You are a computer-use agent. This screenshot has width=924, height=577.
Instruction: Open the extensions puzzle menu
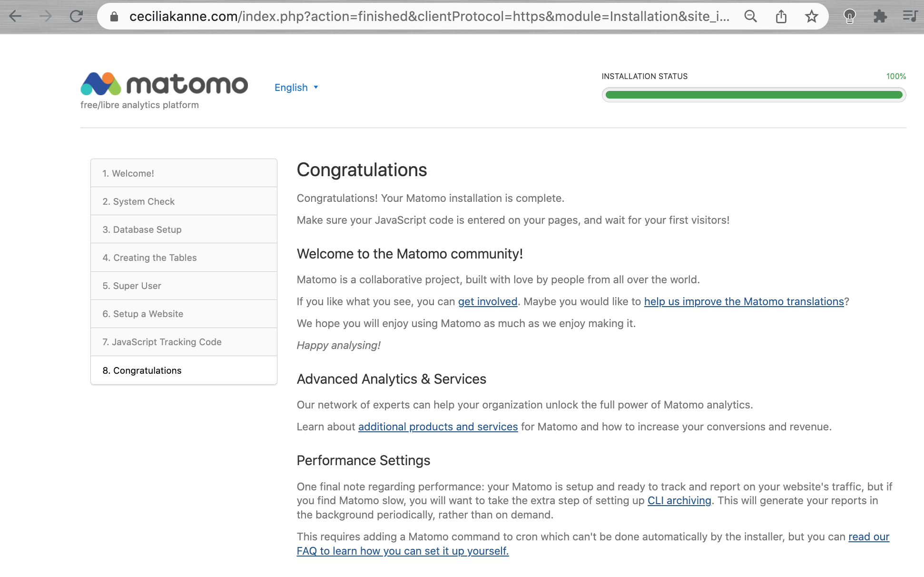tap(880, 17)
